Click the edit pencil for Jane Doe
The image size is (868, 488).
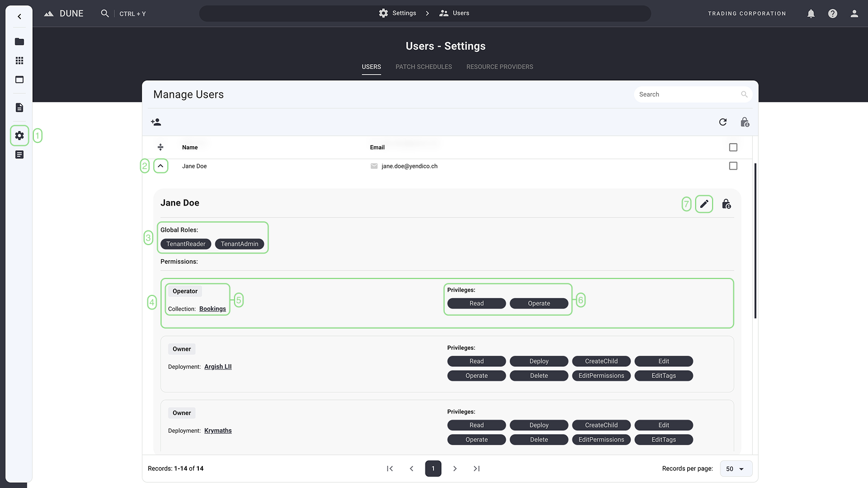[x=704, y=204]
